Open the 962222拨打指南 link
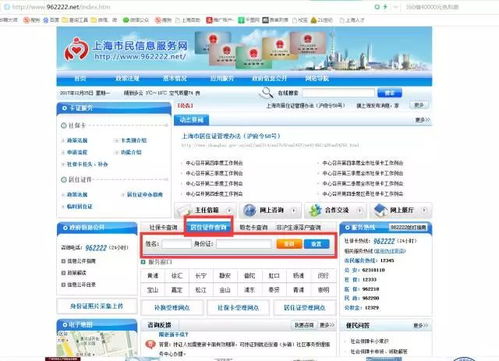The height and width of the screenshot is (361, 499). (x=408, y=227)
